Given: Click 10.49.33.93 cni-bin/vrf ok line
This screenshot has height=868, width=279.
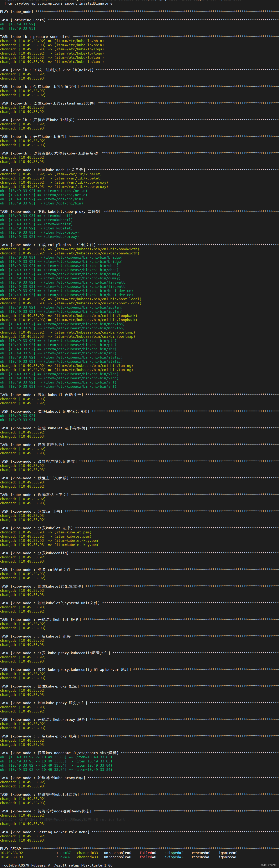Looking at the screenshot, I should click(58, 386).
